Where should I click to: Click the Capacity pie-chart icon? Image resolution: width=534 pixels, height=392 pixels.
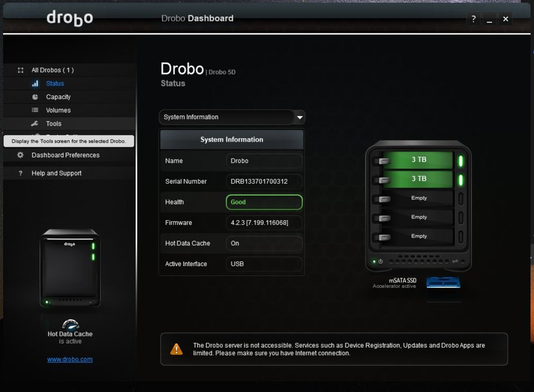(x=35, y=97)
